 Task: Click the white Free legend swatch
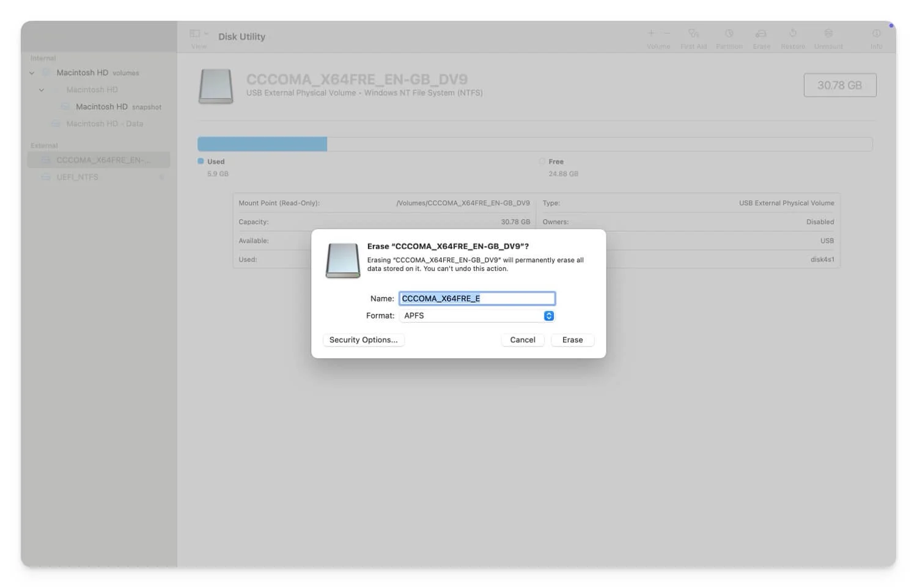[542, 161]
